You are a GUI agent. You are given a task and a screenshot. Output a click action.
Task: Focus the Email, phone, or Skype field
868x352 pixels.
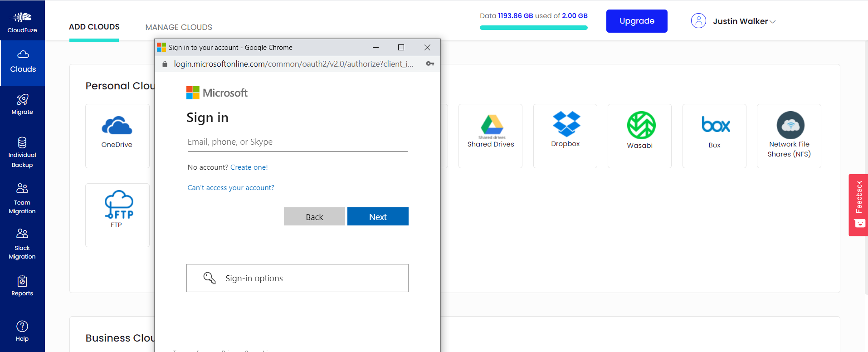297,142
